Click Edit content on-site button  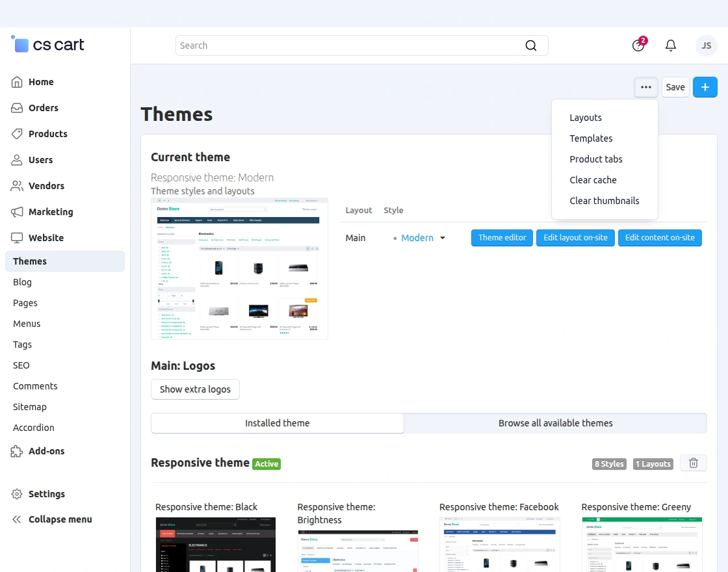(x=660, y=238)
